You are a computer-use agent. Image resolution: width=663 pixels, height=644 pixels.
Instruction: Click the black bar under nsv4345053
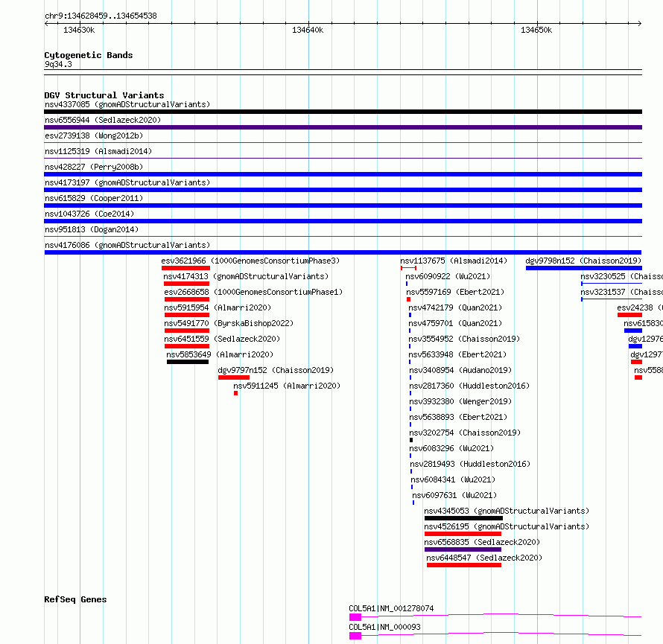coord(464,518)
